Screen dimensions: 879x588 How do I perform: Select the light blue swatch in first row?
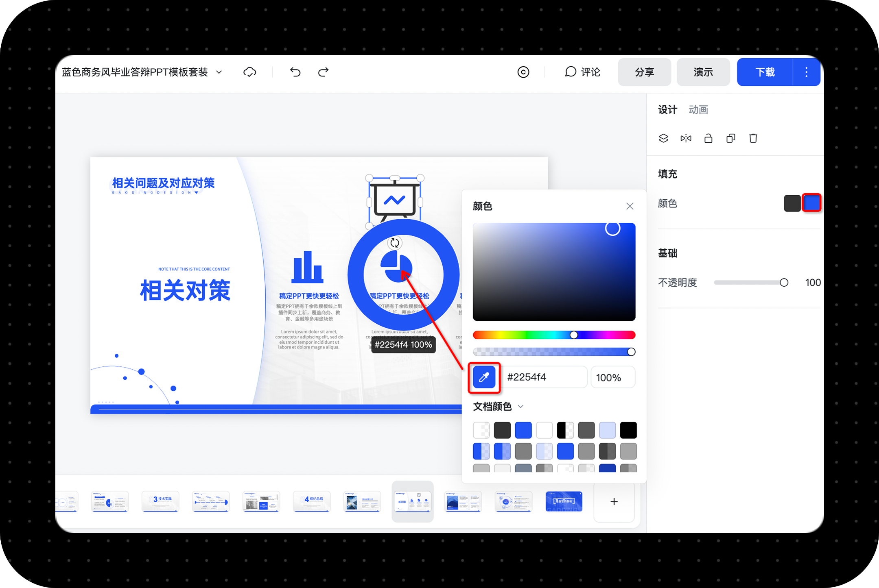click(607, 430)
